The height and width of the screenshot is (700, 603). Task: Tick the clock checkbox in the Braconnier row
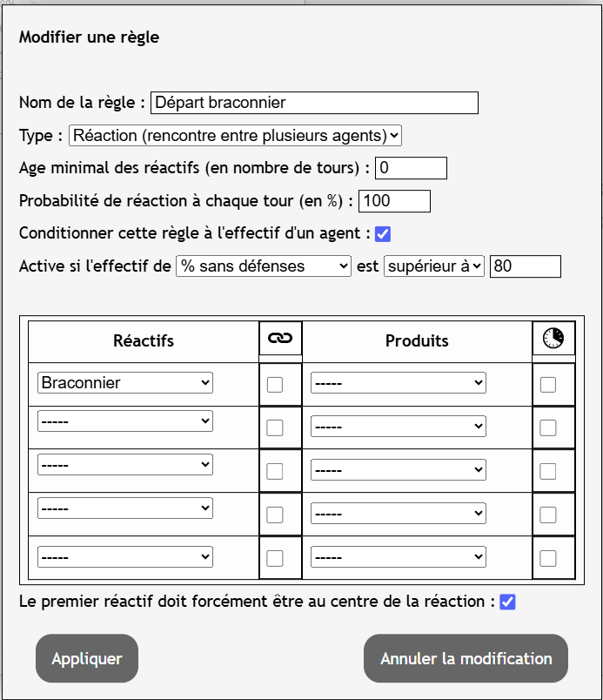click(x=547, y=384)
